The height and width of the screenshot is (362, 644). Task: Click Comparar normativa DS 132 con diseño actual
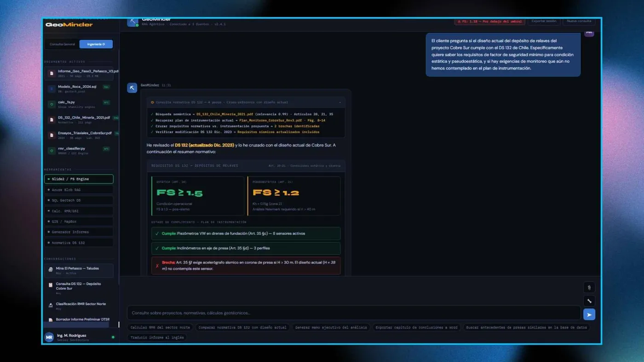coord(243,328)
